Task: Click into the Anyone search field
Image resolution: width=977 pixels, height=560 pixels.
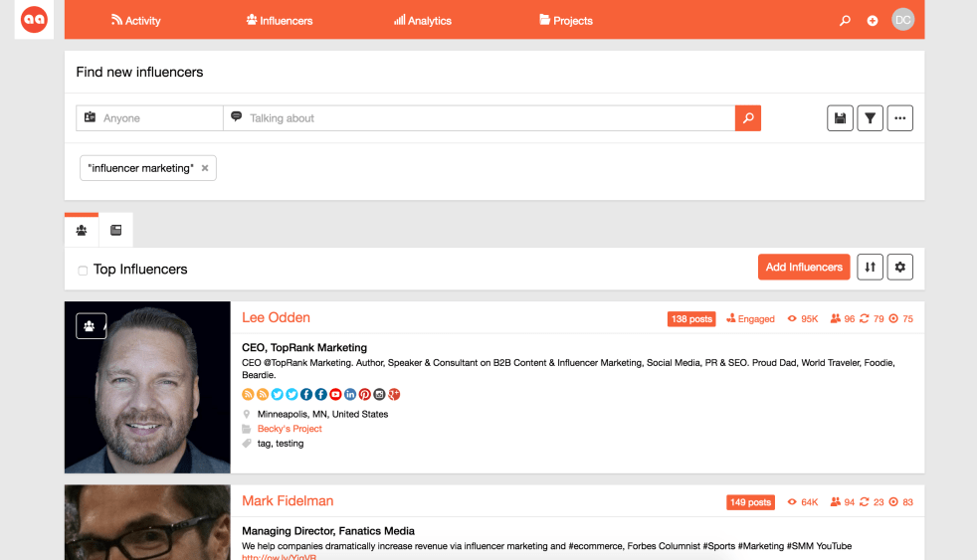Action: pyautogui.click(x=149, y=117)
